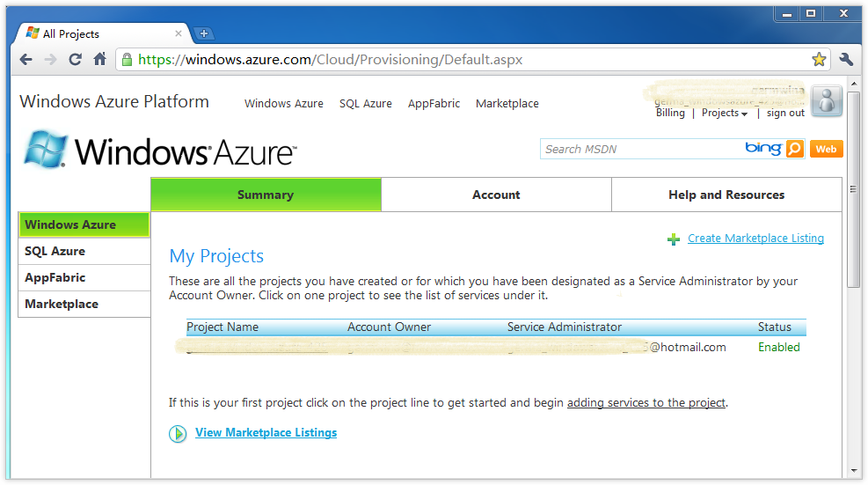This screenshot has height=485, width=868.
Task: Switch to the Account tab
Action: pos(496,195)
